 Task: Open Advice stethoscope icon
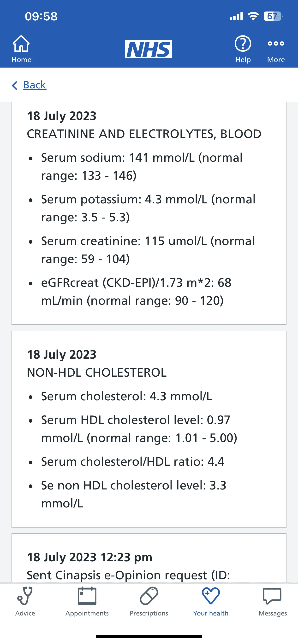tap(25, 596)
